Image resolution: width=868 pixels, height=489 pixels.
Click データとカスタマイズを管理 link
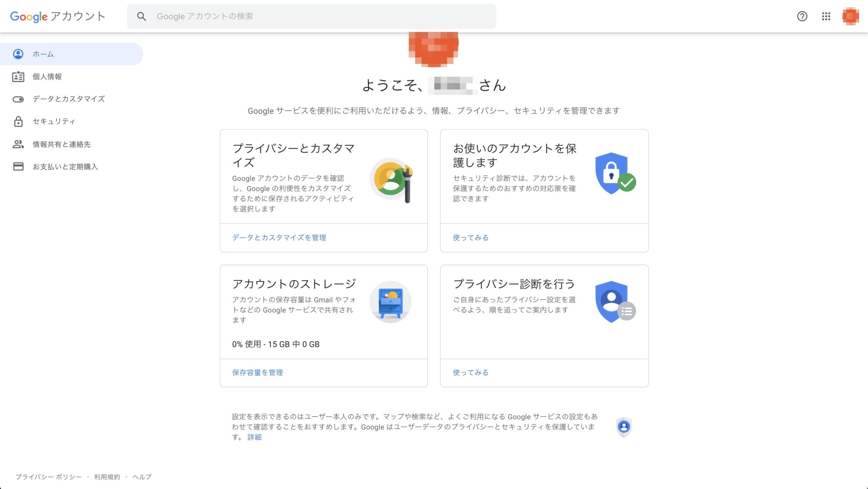click(279, 238)
